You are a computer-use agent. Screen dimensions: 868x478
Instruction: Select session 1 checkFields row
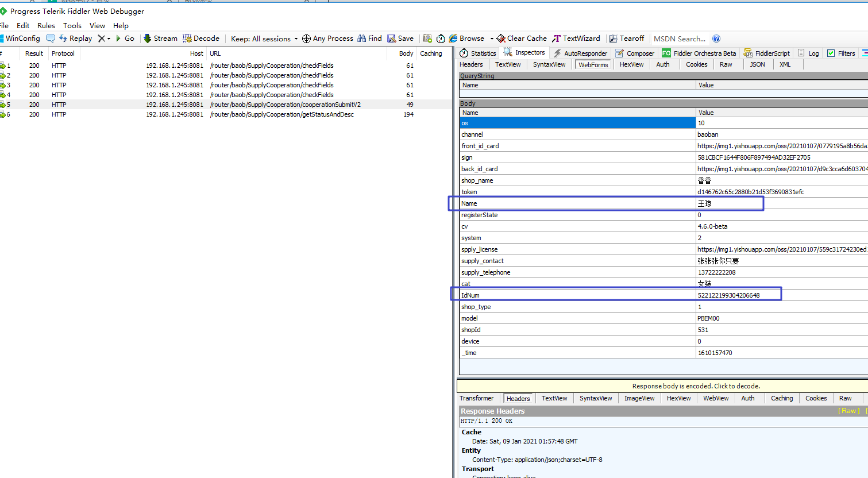tap(226, 65)
